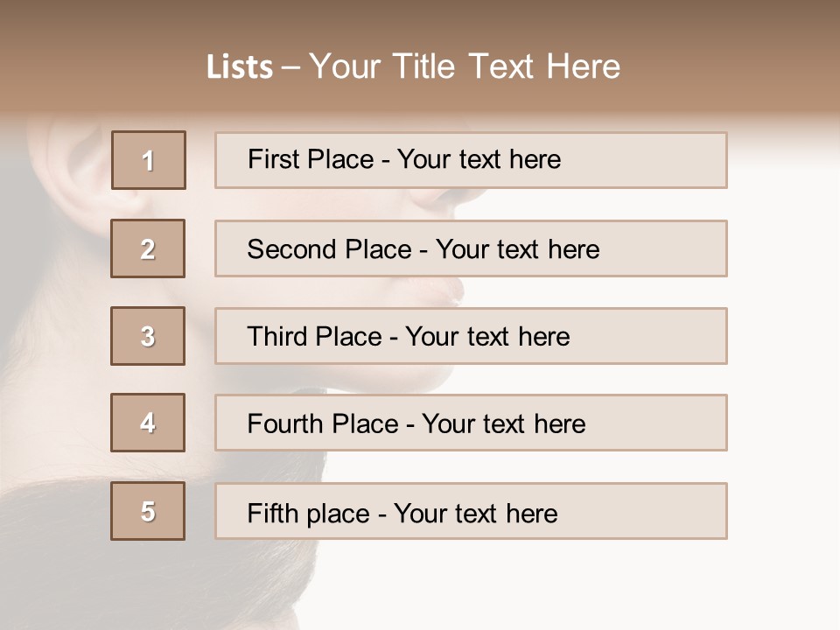The height and width of the screenshot is (630, 840).
Task: Select the "Fifth place" text box
Action: pyautogui.click(x=471, y=511)
